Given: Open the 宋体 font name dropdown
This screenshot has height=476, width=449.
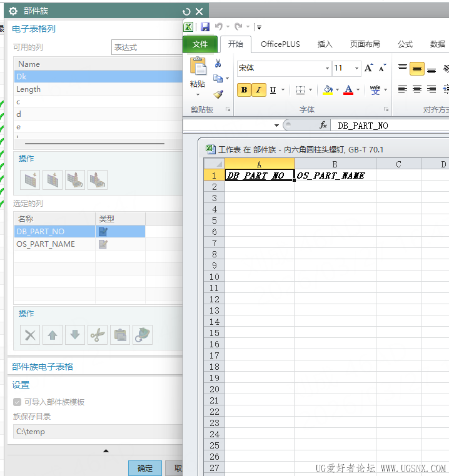Looking at the screenshot, I should coord(327,68).
